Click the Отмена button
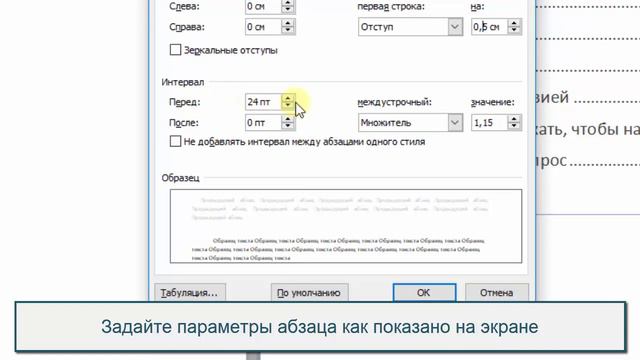 [496, 293]
